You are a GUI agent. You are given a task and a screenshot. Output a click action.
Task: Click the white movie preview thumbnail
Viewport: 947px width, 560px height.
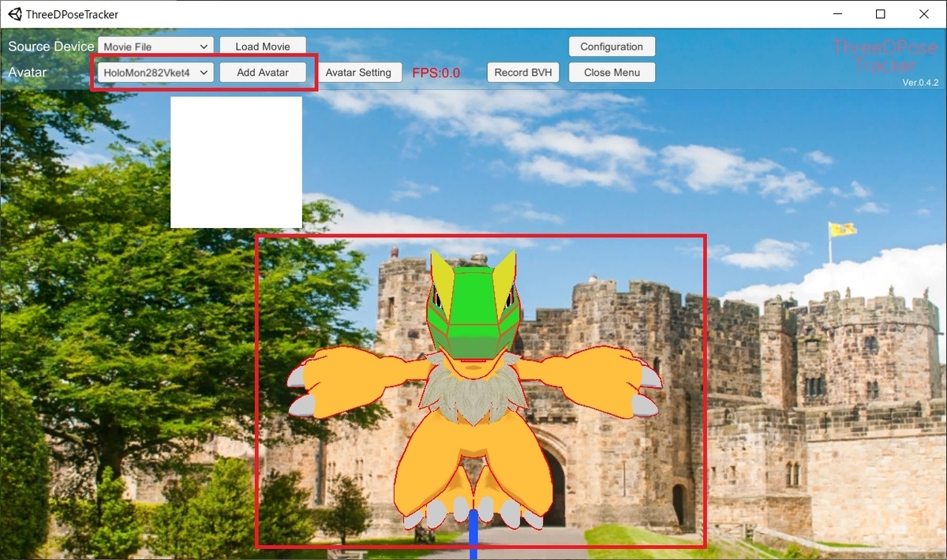pos(236,162)
